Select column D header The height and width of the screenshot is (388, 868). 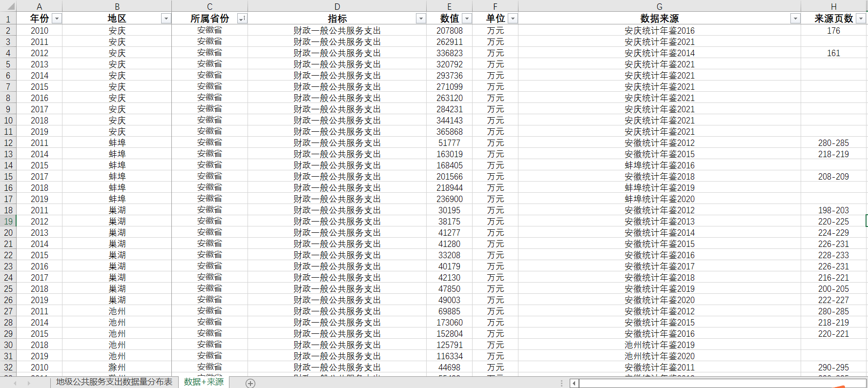337,6
